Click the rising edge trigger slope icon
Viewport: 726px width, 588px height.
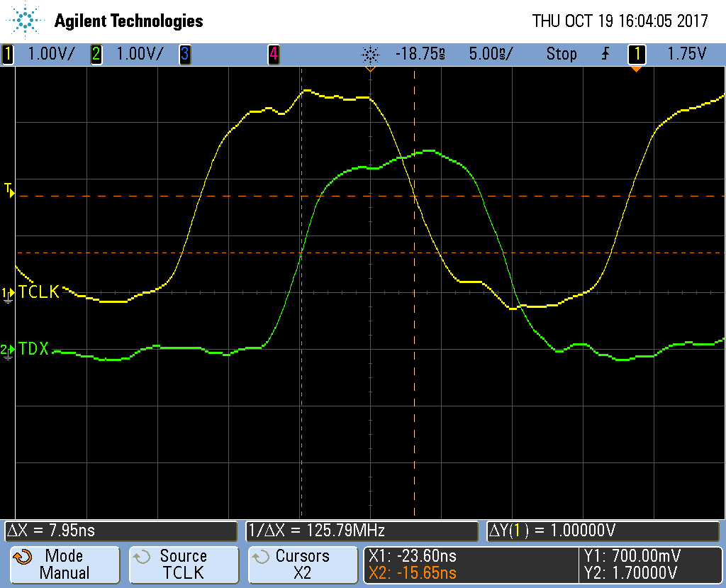[x=605, y=54]
